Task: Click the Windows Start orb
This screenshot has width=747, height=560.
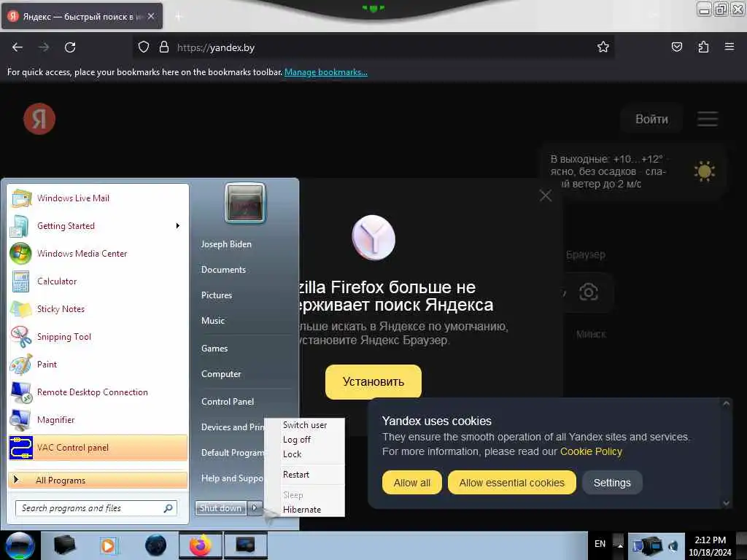Action: [x=20, y=545]
